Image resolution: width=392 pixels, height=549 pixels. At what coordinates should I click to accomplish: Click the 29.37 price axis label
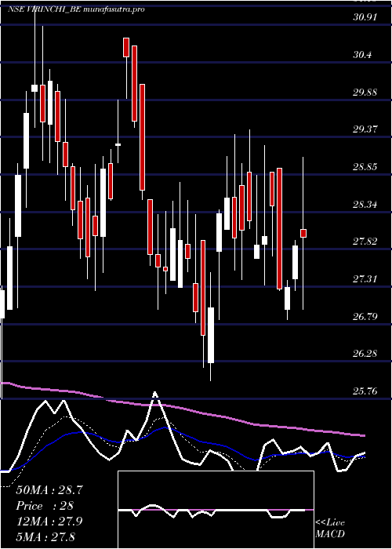point(365,129)
